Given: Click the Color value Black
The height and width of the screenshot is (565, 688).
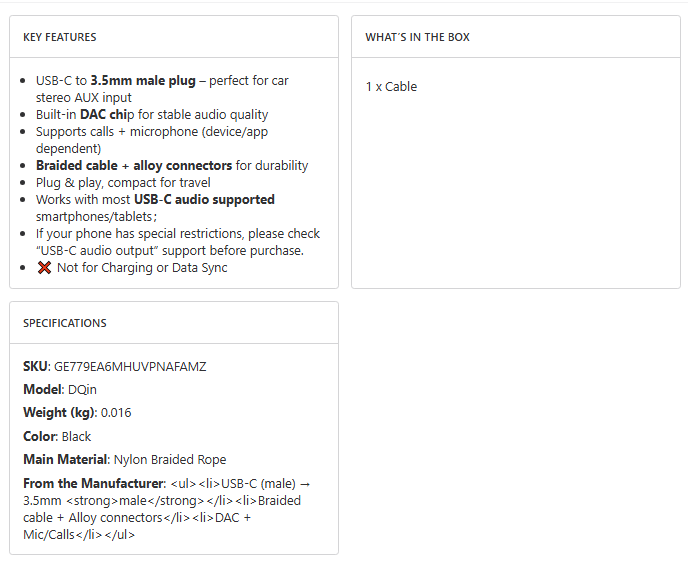Looking at the screenshot, I should pos(76,437).
